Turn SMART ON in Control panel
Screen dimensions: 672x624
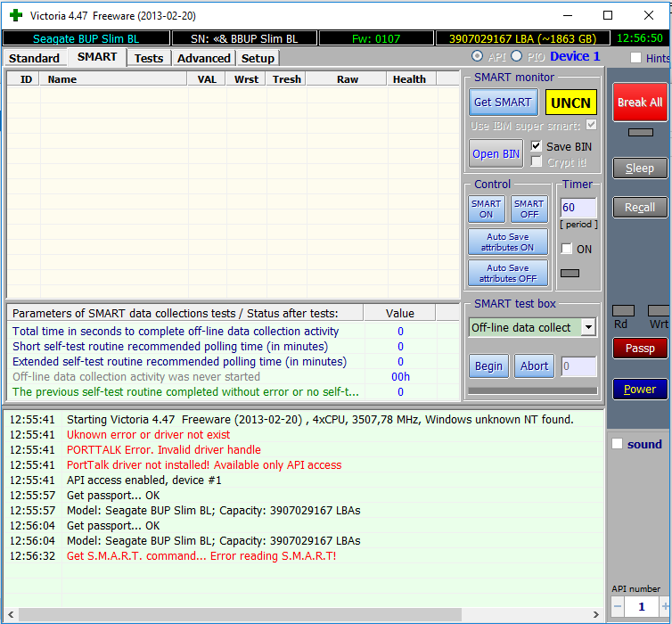coord(486,209)
